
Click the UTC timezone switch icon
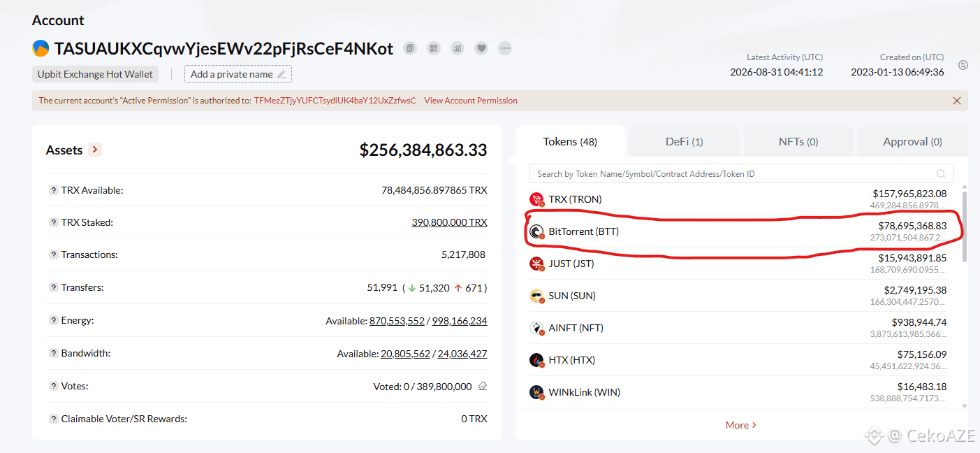tap(963, 65)
